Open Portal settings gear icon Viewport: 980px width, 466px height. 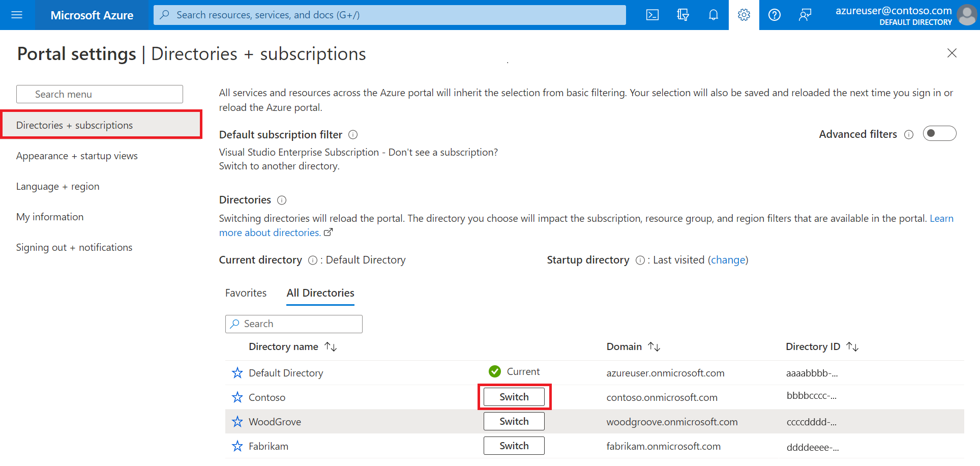point(744,15)
